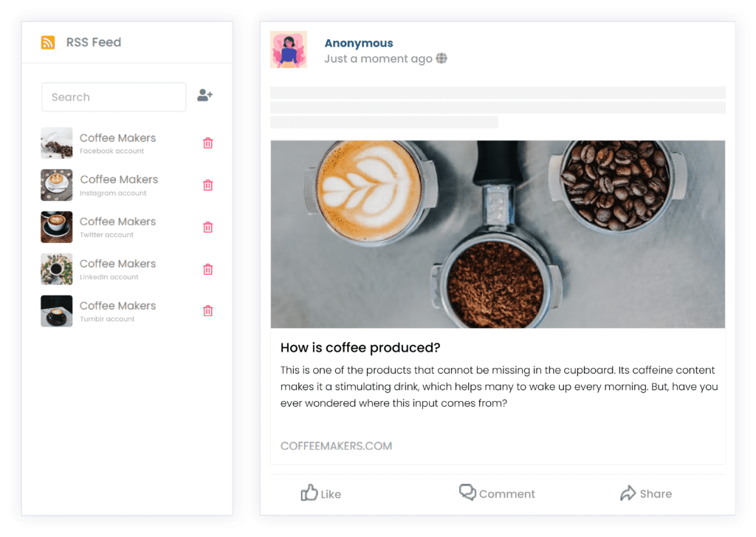Viewport: 756px width, 537px height.
Task: Click the coffee article cover image
Action: 498,234
